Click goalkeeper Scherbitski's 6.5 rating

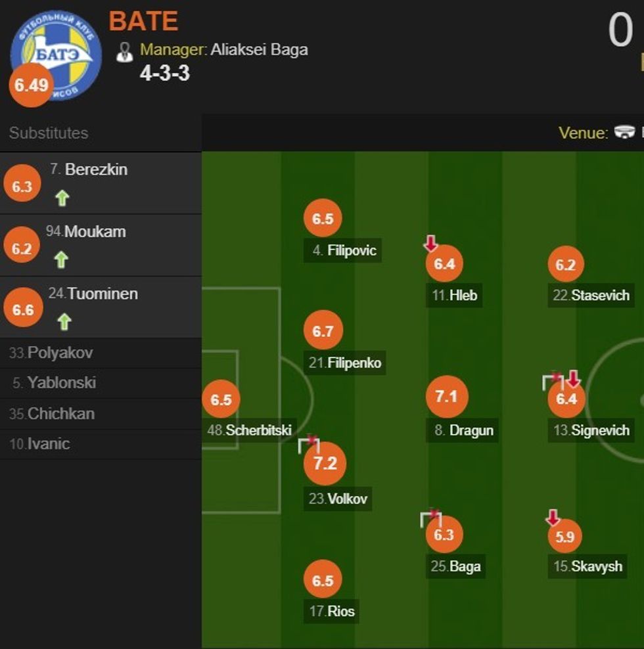pyautogui.click(x=221, y=399)
